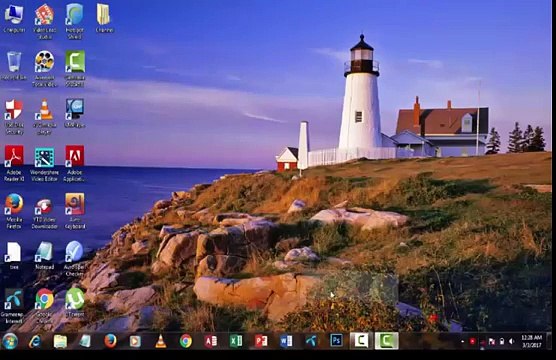The image size is (556, 360).
Task: Select the uTorrent desktop shortcut
Action: pyautogui.click(x=75, y=303)
